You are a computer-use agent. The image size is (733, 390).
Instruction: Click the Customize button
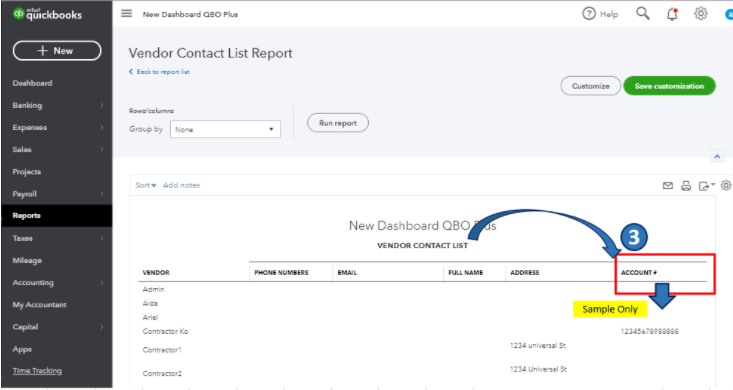pos(590,86)
